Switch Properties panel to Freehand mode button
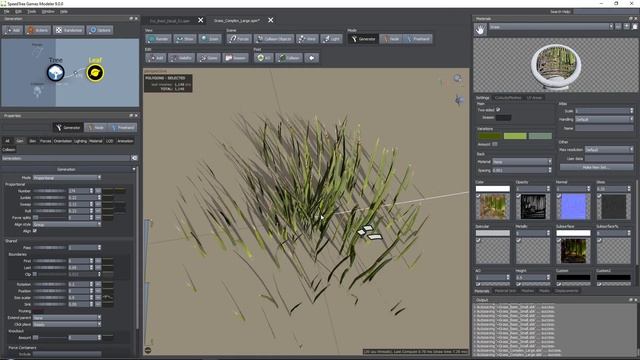This screenshot has width=640, height=360. (x=122, y=128)
